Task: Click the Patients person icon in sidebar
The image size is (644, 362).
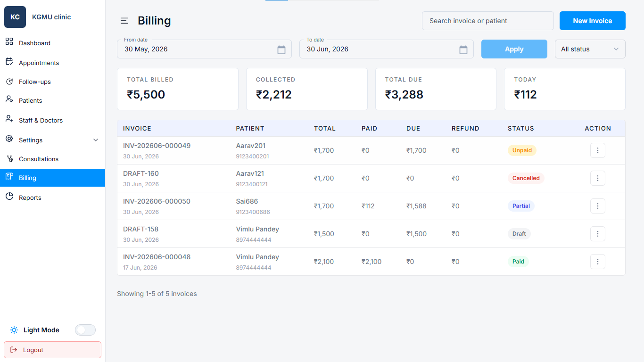Action: tap(9, 99)
